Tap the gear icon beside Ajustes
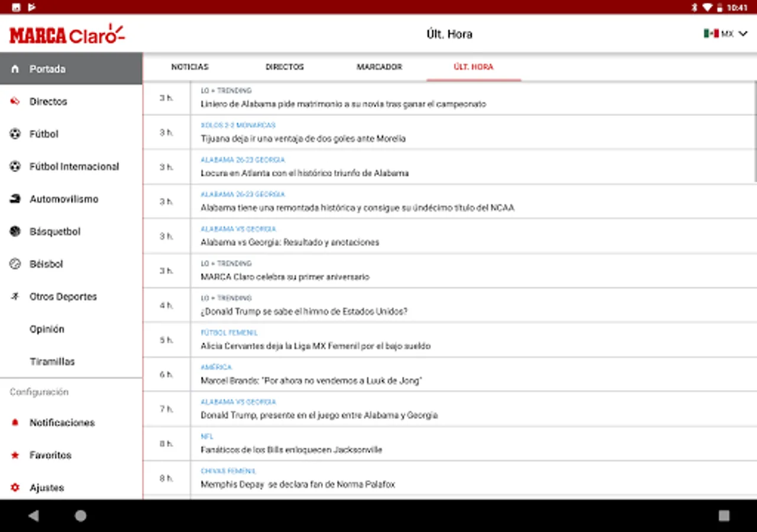 pyautogui.click(x=15, y=488)
